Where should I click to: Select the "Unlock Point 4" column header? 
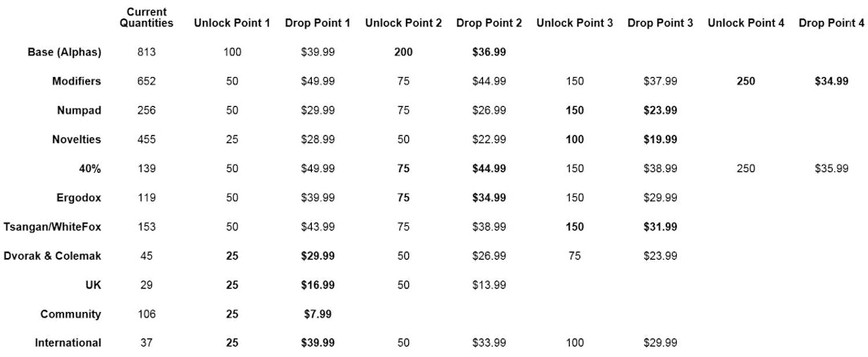[746, 23]
